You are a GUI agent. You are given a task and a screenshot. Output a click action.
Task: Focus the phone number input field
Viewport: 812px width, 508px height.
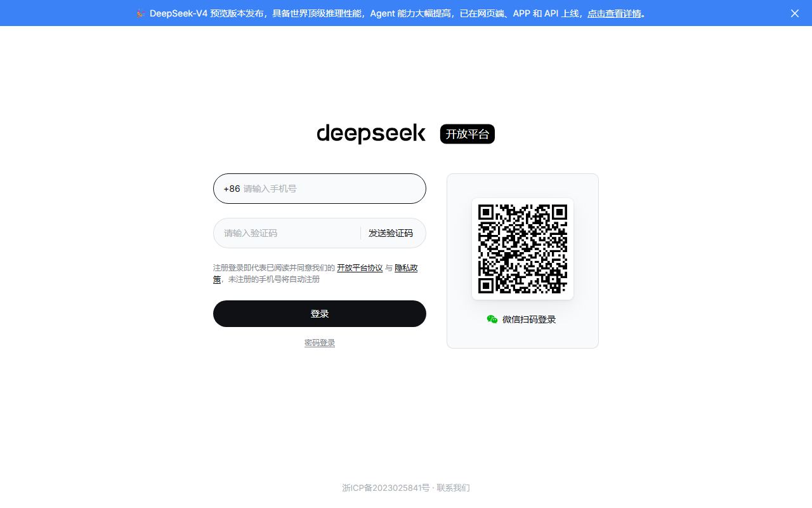click(x=320, y=189)
